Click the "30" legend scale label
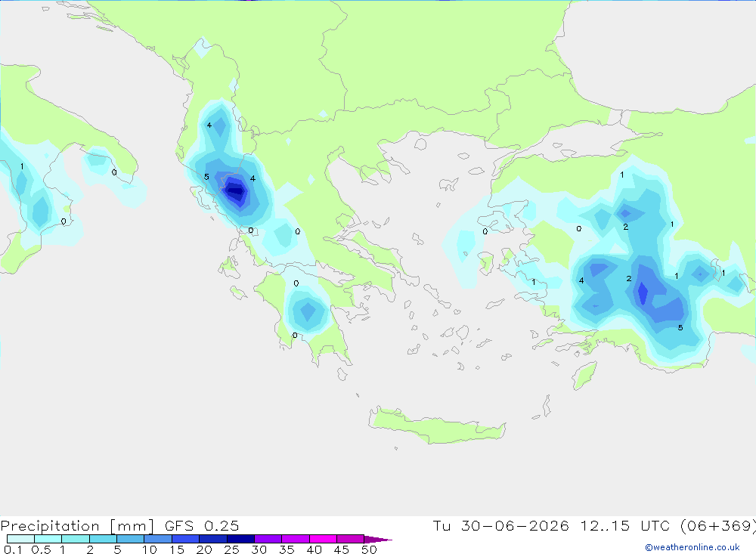Image resolution: width=756 pixels, height=554 pixels. point(259,549)
